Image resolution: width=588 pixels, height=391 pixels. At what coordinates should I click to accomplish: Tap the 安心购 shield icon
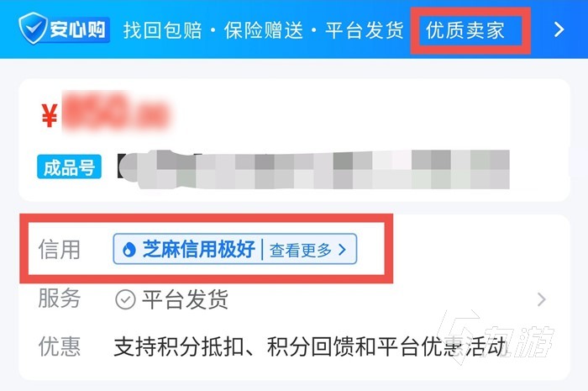(x=33, y=28)
